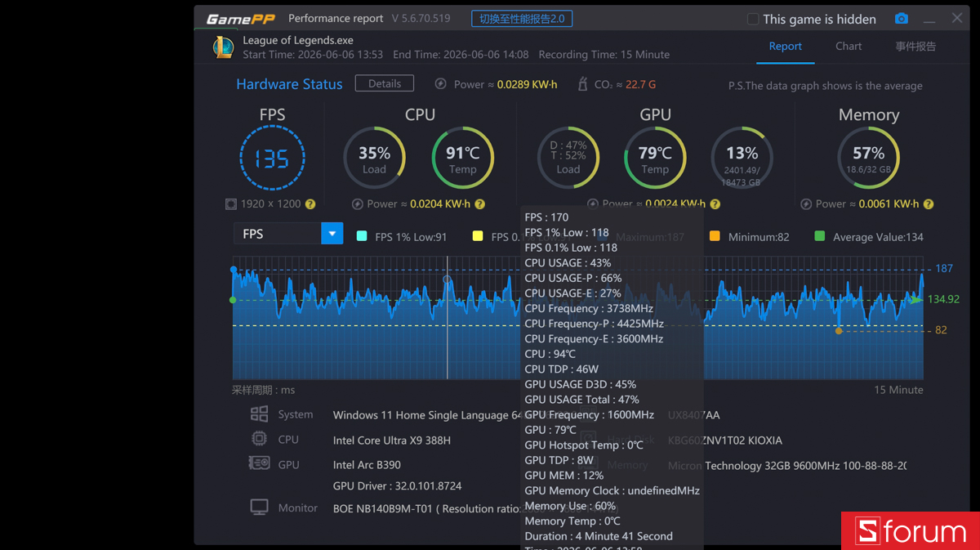Click the help icon next to CPU power
Viewport: 980px width, 550px height.
480,204
